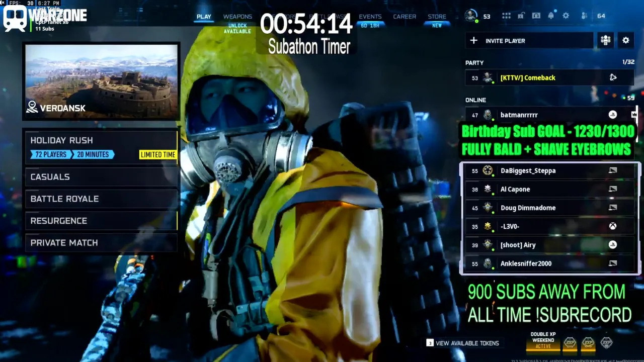Select party member [KTTV/] Comeback
This screenshot has height=362, width=644.
click(549, 77)
